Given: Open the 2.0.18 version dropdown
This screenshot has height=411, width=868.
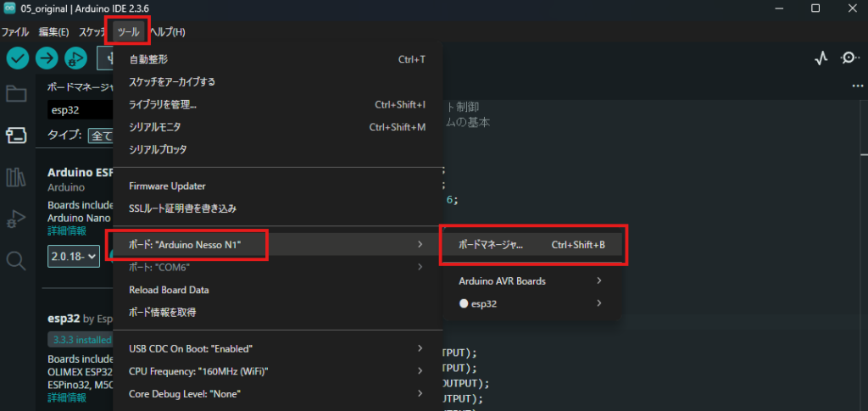Looking at the screenshot, I should click(x=74, y=255).
